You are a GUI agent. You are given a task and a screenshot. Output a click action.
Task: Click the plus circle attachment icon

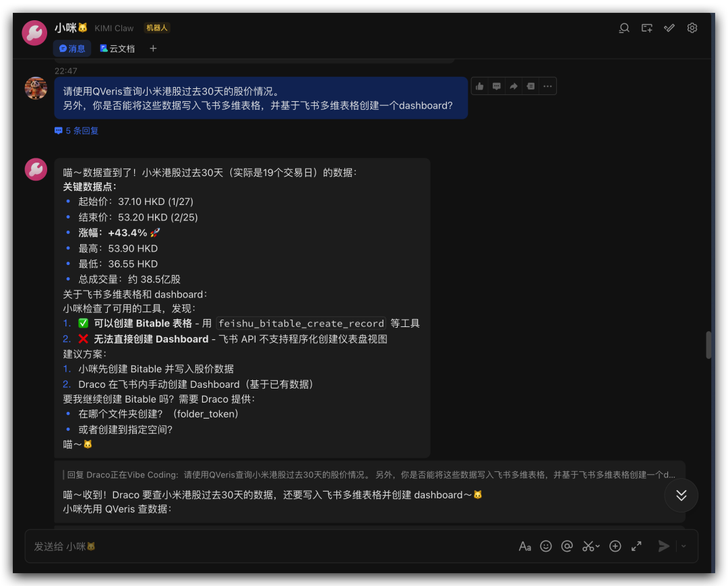click(615, 546)
